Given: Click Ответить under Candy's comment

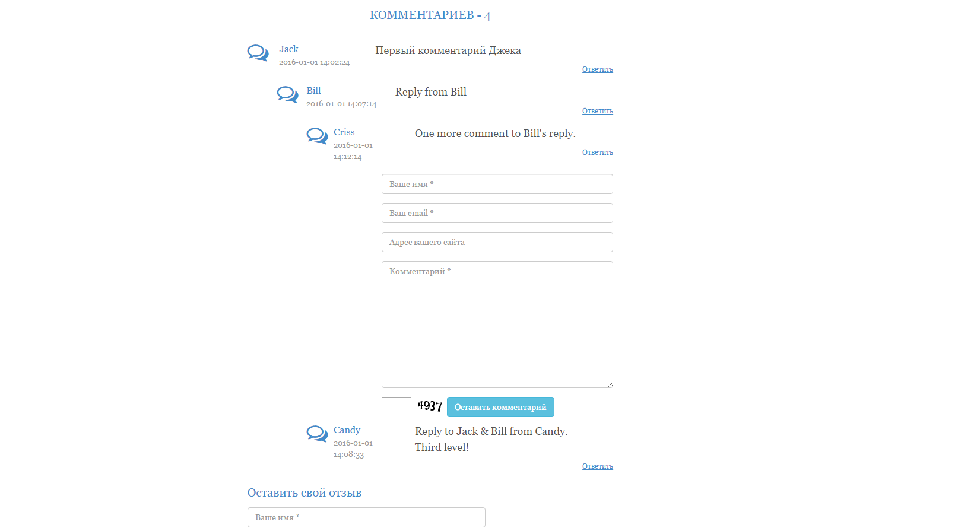Looking at the screenshot, I should click(x=597, y=466).
